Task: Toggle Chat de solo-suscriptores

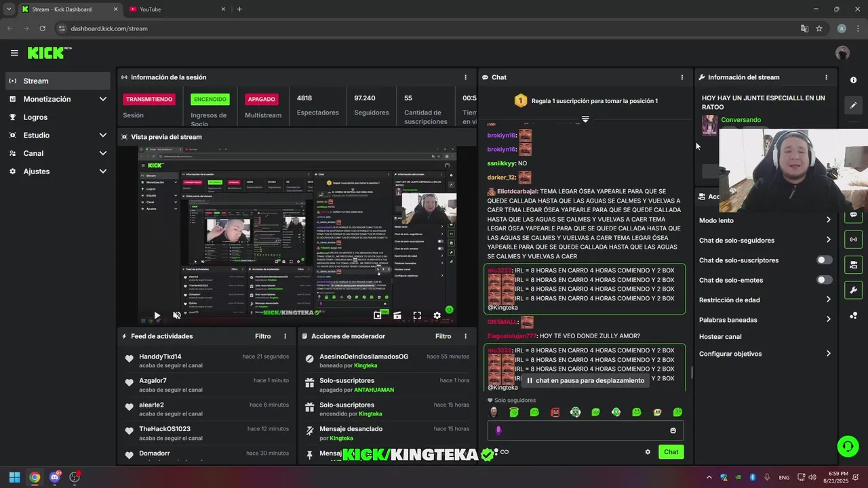Action: [824, 260]
